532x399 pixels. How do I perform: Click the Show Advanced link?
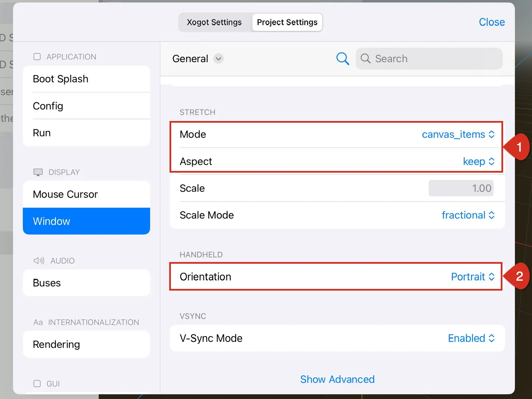click(337, 379)
